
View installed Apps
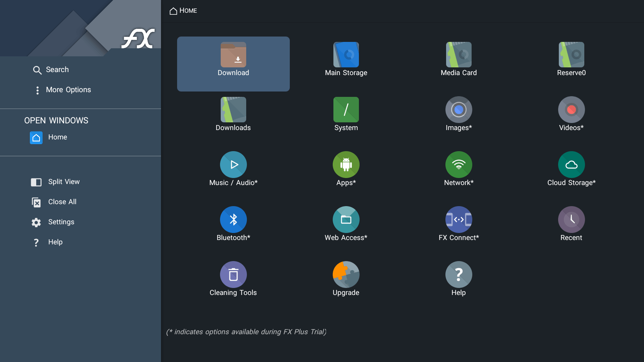[346, 169]
